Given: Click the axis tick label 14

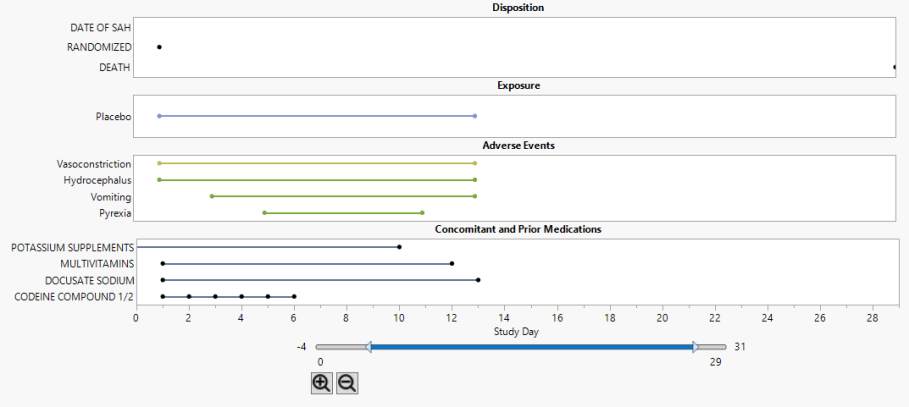Looking at the screenshot, I should click(x=504, y=318).
